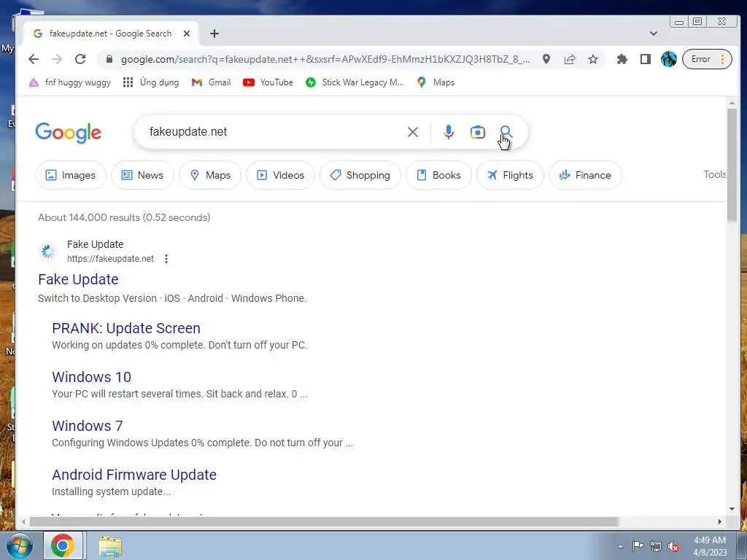Screen dimensions: 747x560
Task: Bookmark this page with the star
Action: (x=592, y=59)
